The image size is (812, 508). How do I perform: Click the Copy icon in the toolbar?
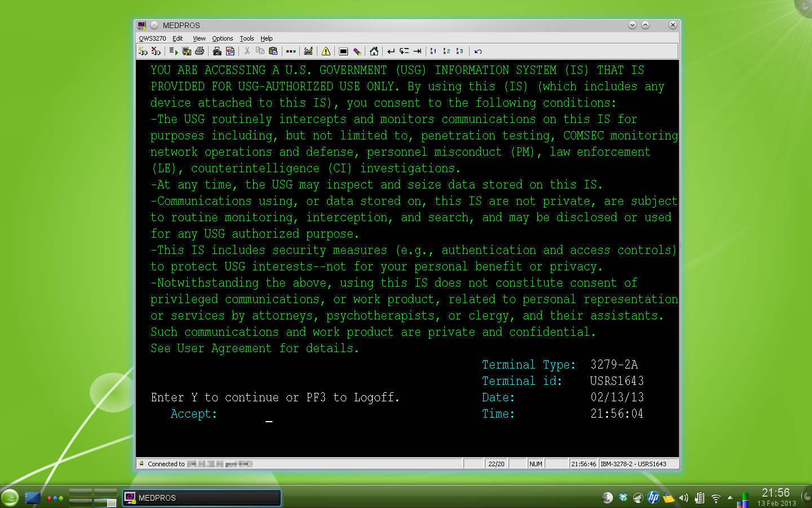[x=260, y=51]
